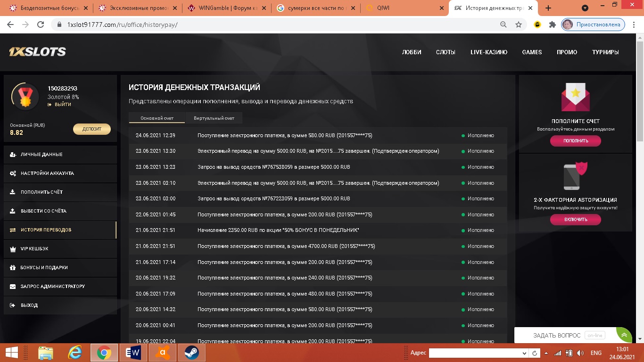Viewport: 644px width, 362px height.
Task: Click the Avast icon on the taskbar
Action: click(x=163, y=353)
